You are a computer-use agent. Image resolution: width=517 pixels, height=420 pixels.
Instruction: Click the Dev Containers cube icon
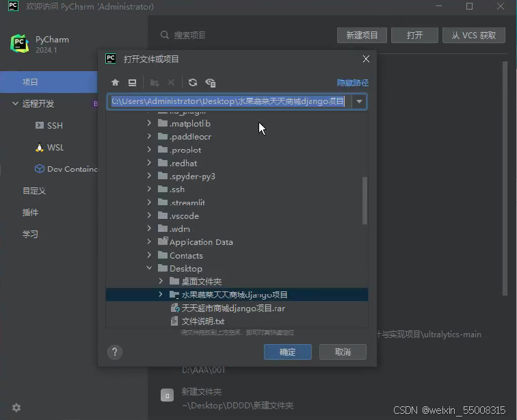tap(40, 169)
